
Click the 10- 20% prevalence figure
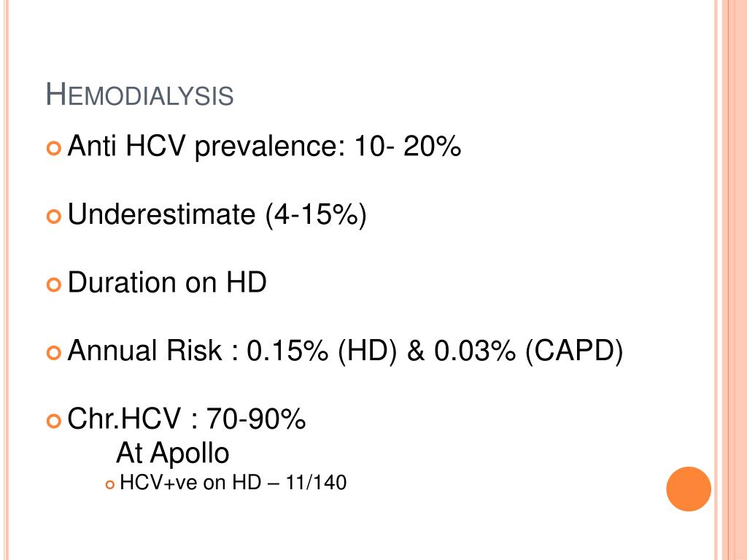[408, 146]
